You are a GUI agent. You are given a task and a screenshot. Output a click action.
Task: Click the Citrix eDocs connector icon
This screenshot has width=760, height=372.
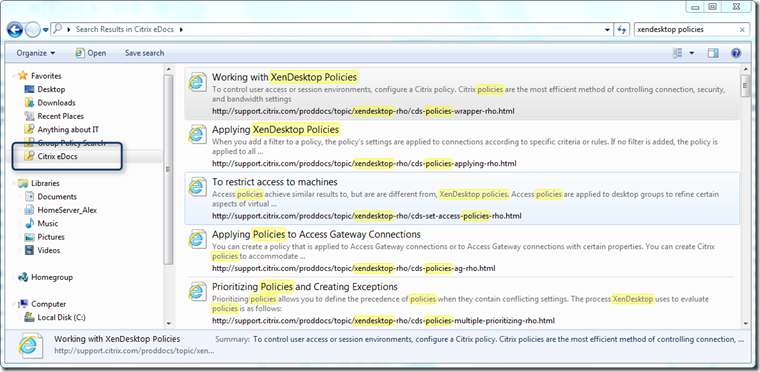(29, 156)
